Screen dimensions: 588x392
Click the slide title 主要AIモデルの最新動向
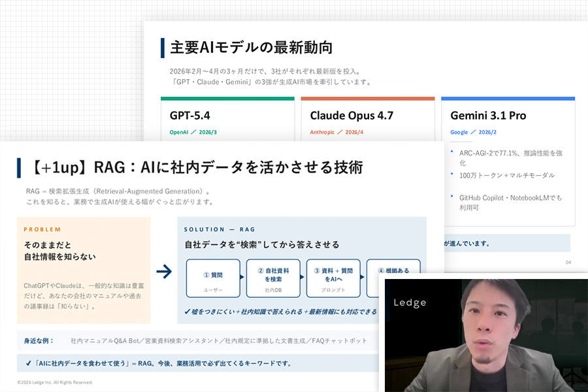click(x=251, y=48)
